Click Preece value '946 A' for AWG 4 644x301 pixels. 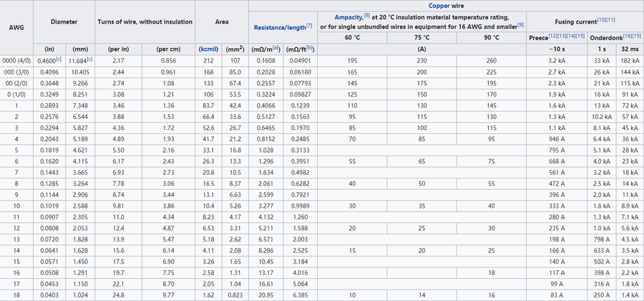(x=557, y=139)
